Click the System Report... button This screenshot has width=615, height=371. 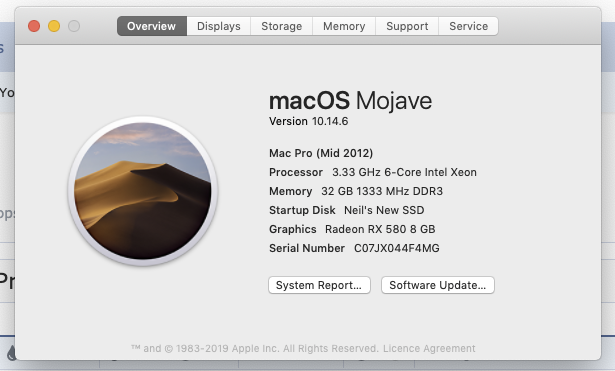point(319,285)
